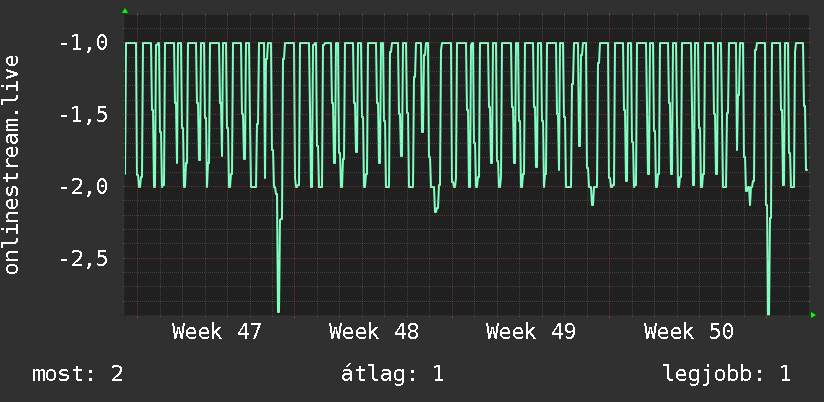Click the Week 49 axis label
824x402 pixels.
pyautogui.click(x=531, y=332)
